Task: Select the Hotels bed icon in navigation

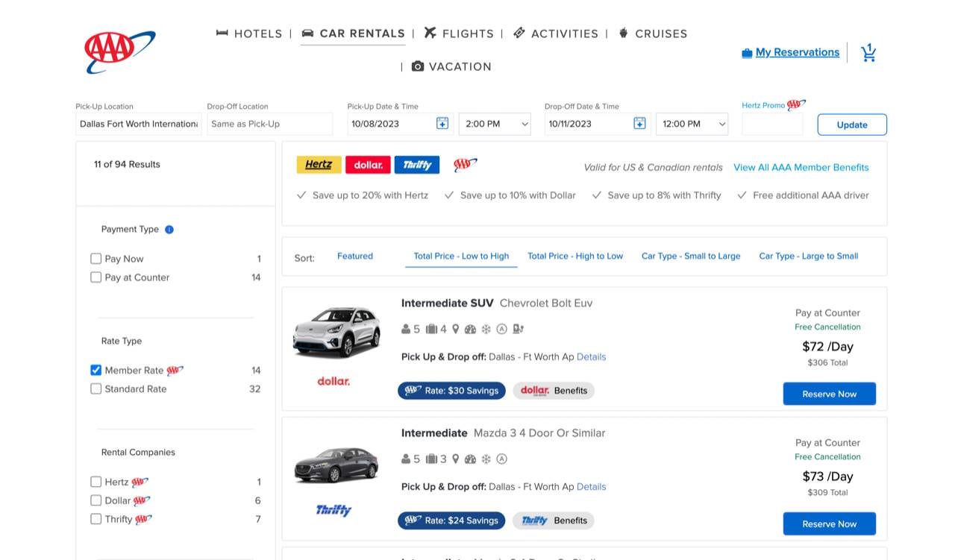Action: pyautogui.click(x=221, y=33)
